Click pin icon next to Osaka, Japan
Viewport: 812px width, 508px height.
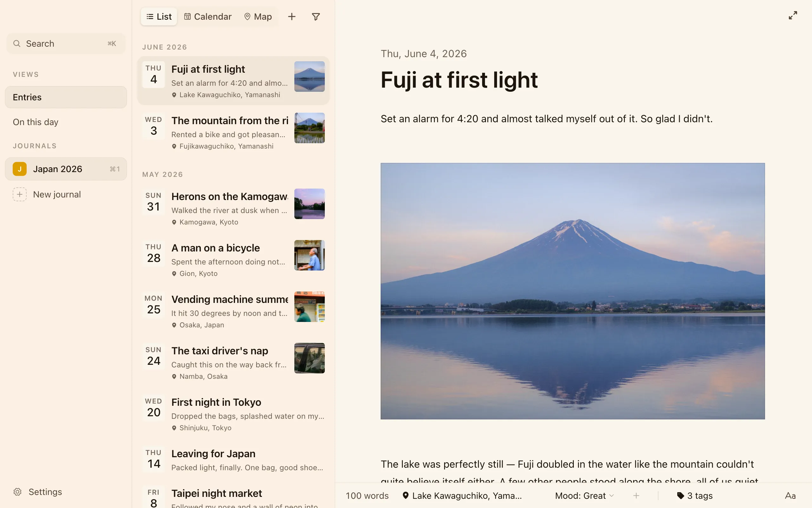tap(174, 325)
